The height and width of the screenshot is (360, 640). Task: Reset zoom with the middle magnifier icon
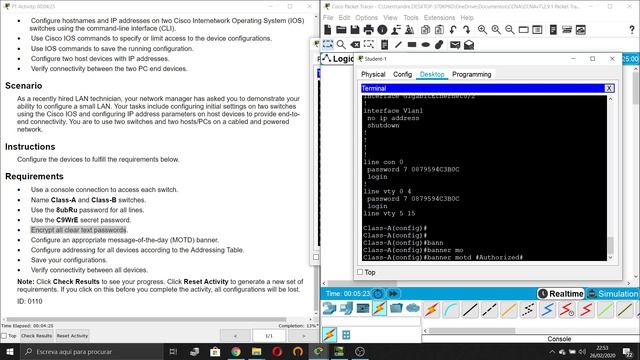[496, 30]
